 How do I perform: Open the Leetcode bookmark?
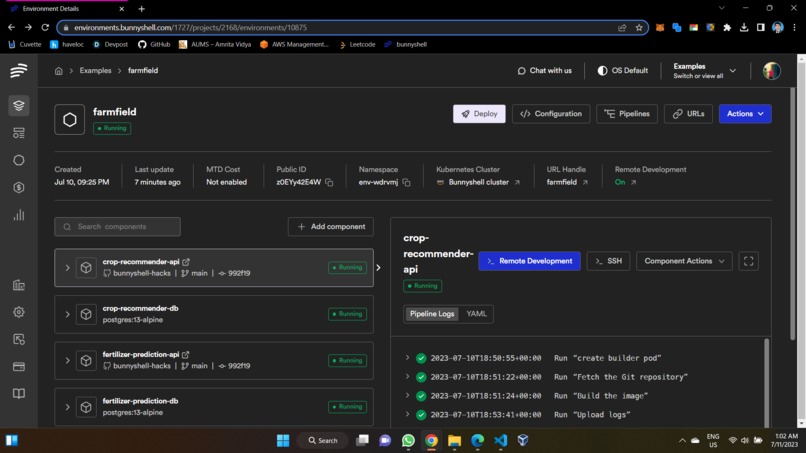(x=357, y=44)
